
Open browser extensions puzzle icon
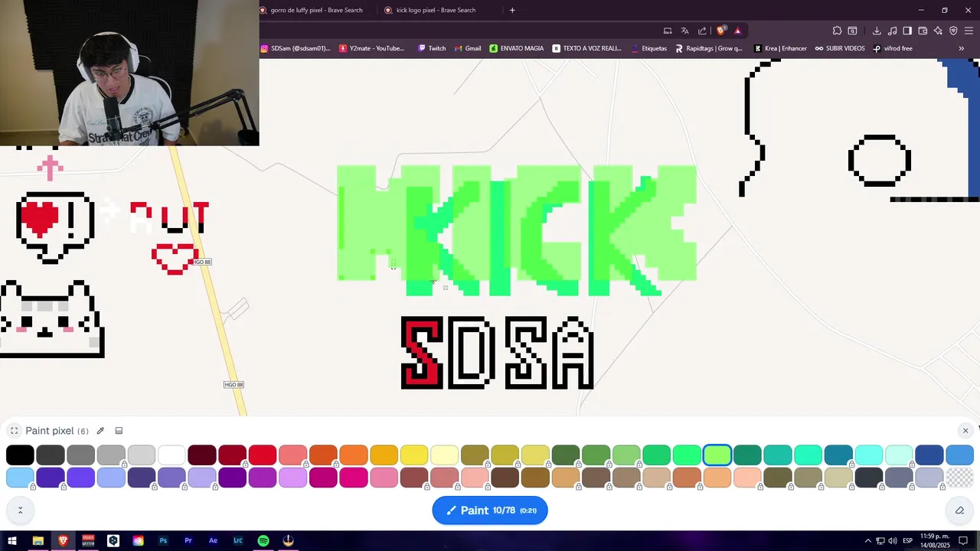837,31
